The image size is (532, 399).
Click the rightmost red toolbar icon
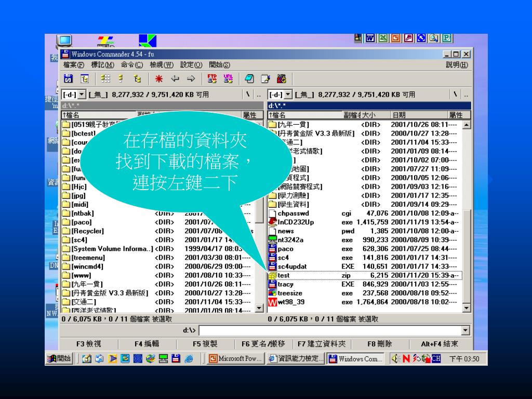pos(281,79)
